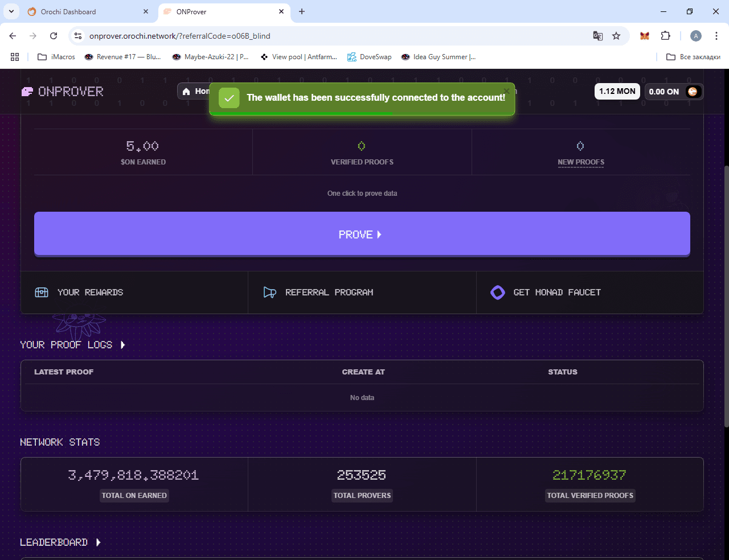Viewport: 729px width, 560px height.
Task: Bookmark this page with the star
Action: pos(616,36)
